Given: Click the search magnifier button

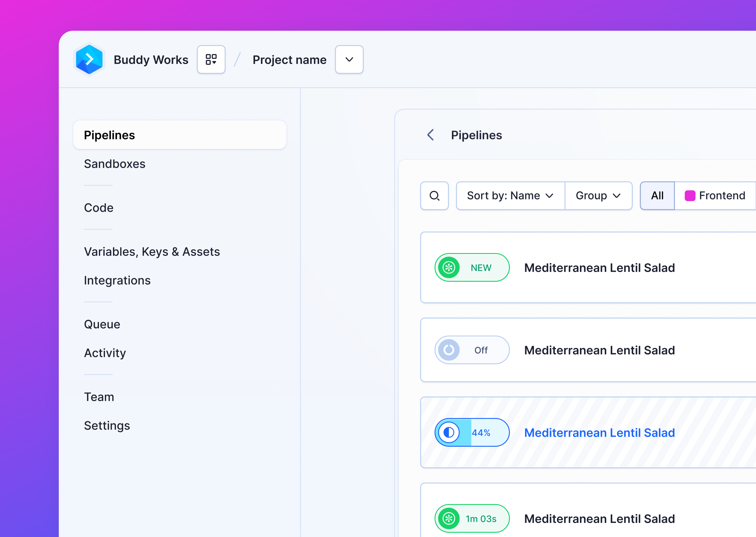Looking at the screenshot, I should (x=435, y=196).
